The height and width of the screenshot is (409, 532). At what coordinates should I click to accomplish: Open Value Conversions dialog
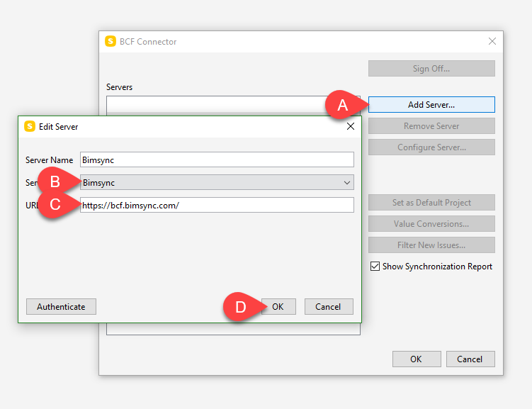point(431,224)
